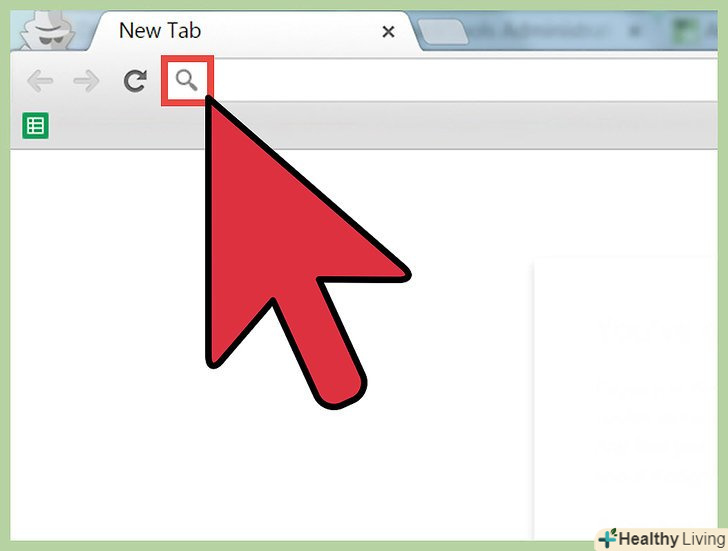Open another tab with new-tab button
Screen dimensions: 728x551
pyautogui.click(x=443, y=32)
